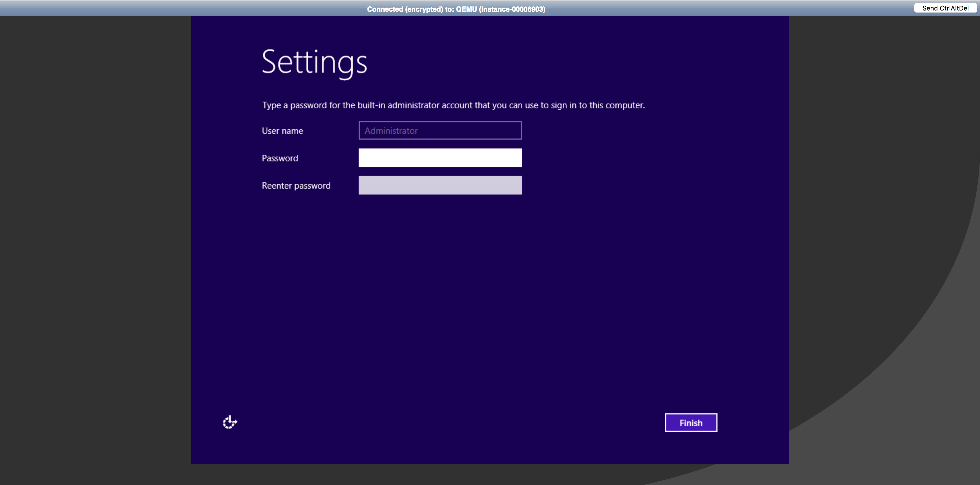Click the Reenter password field

440,185
